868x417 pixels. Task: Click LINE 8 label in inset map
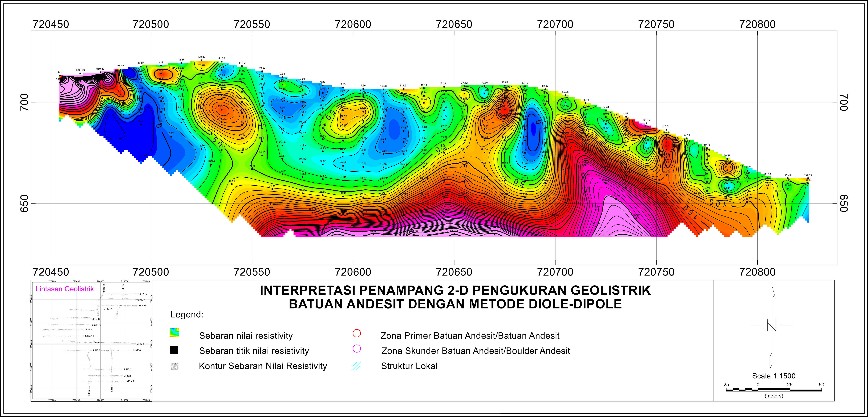point(140,344)
